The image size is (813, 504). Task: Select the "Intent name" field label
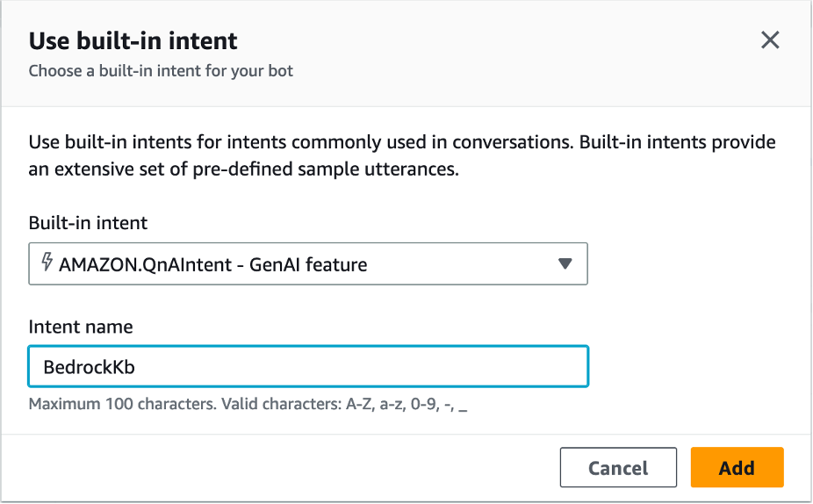(x=81, y=327)
